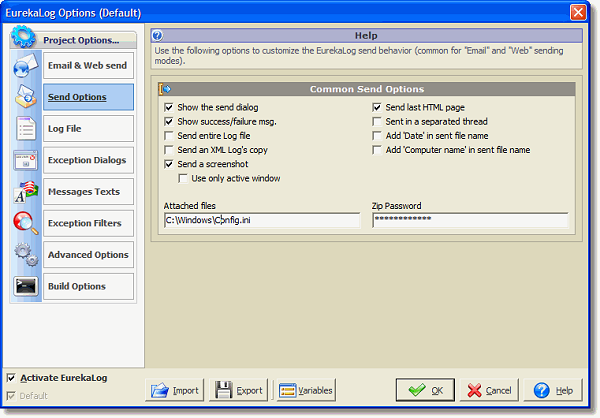Click the Exception Dialogs window icon
The width and height of the screenshot is (600, 418).
(26, 160)
